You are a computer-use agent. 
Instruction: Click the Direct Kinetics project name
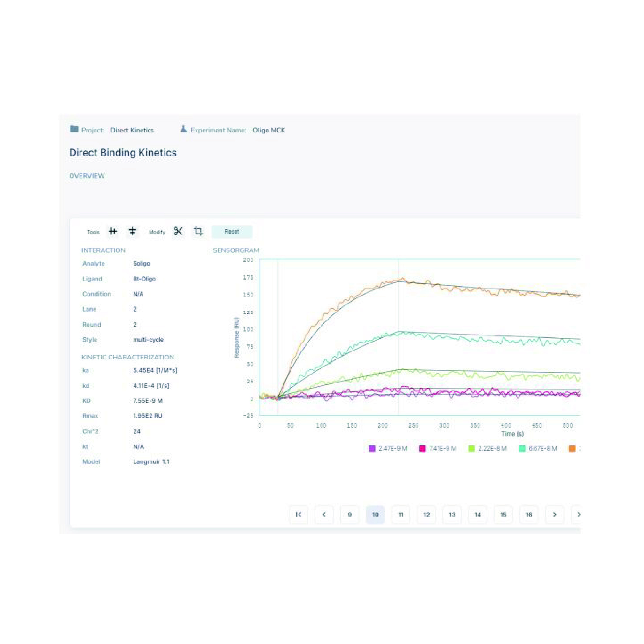(132, 130)
